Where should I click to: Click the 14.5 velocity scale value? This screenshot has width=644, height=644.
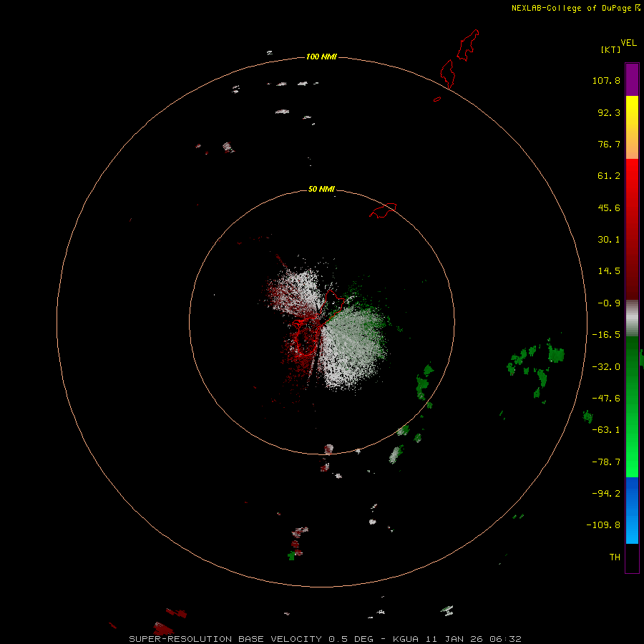point(609,271)
